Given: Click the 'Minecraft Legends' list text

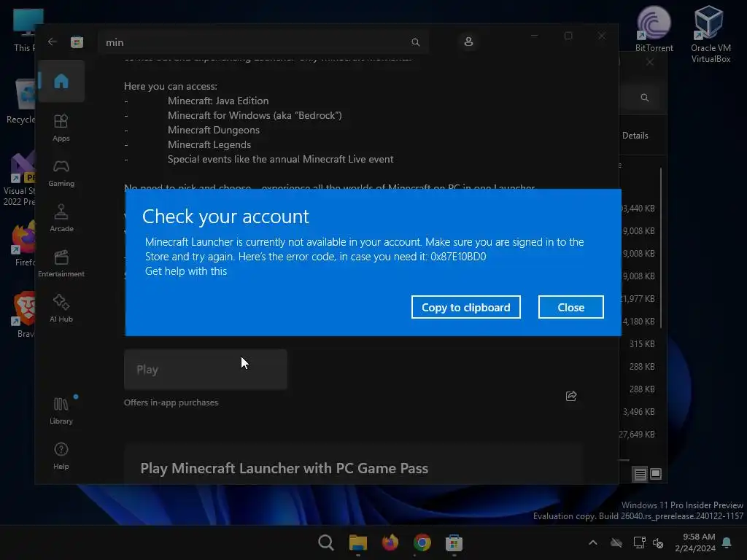Looking at the screenshot, I should 209,145.
